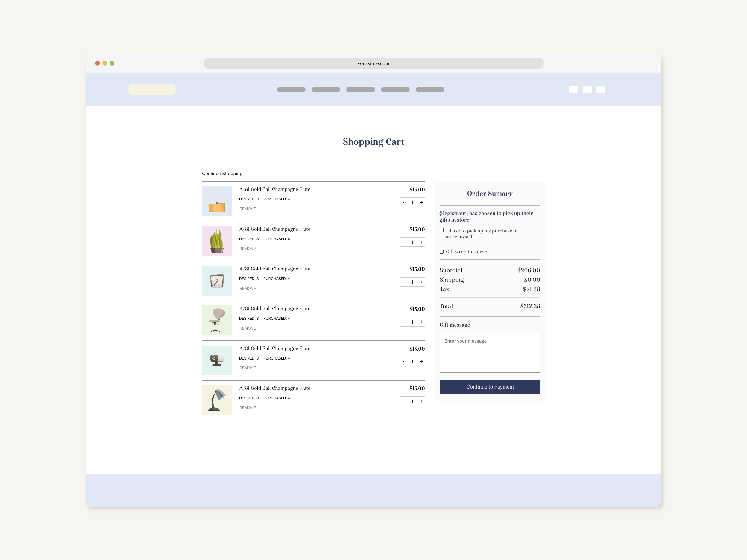Click the Continue to Payment button

coord(489,387)
